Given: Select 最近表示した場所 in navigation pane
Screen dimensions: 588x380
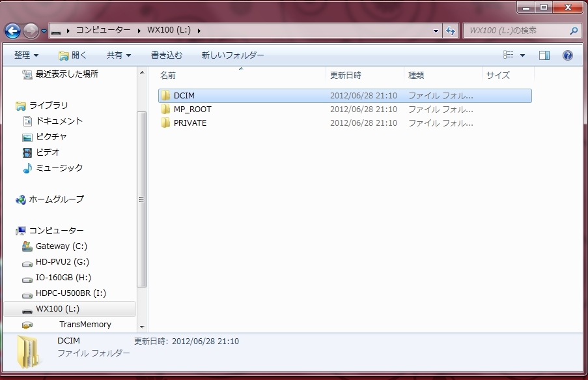Looking at the screenshot, I should pyautogui.click(x=67, y=74).
